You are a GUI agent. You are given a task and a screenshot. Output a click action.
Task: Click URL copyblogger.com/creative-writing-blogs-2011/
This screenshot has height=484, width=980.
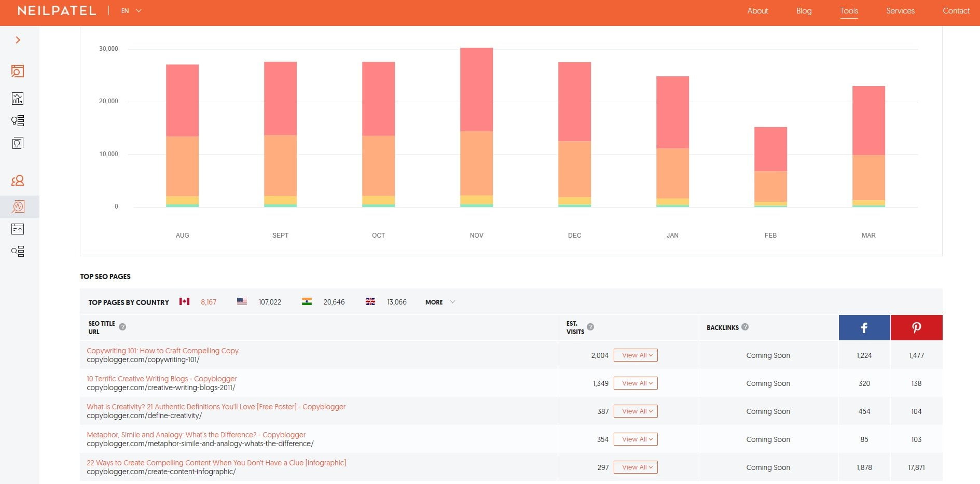pyautogui.click(x=161, y=388)
